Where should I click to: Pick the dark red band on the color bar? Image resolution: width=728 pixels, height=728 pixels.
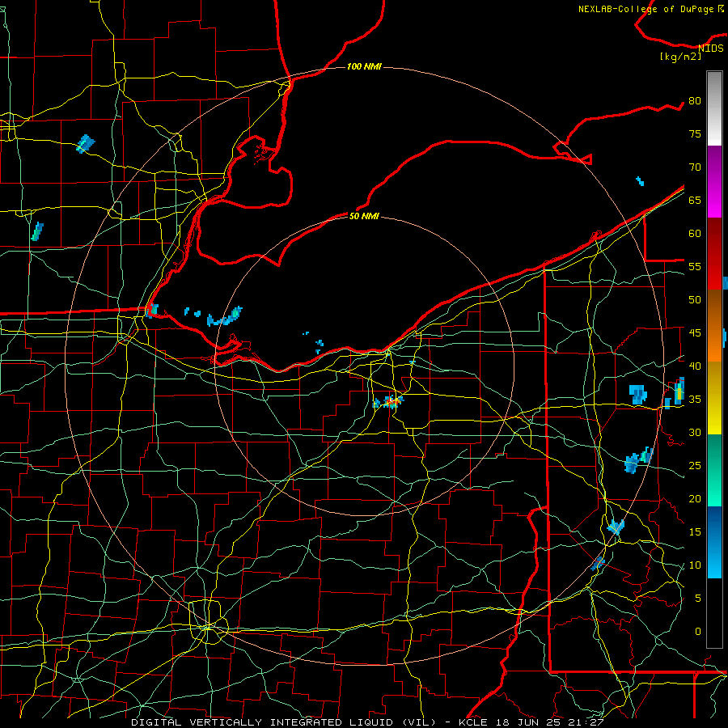click(x=714, y=253)
